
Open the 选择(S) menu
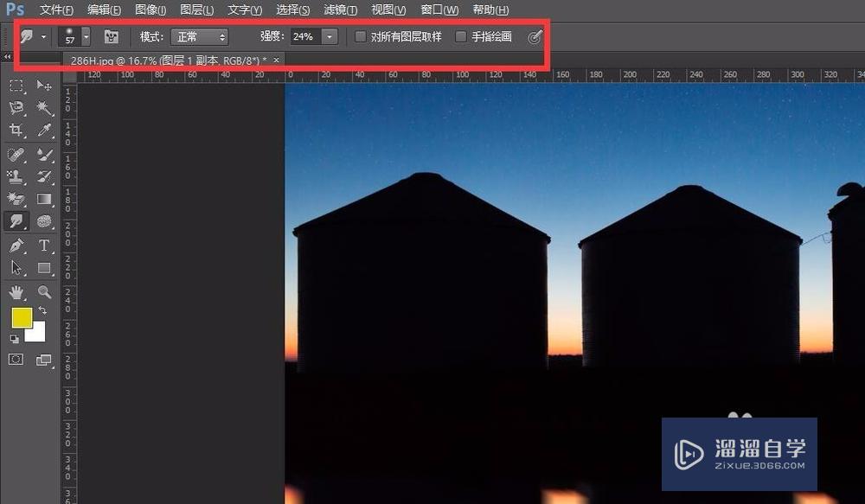(x=292, y=10)
